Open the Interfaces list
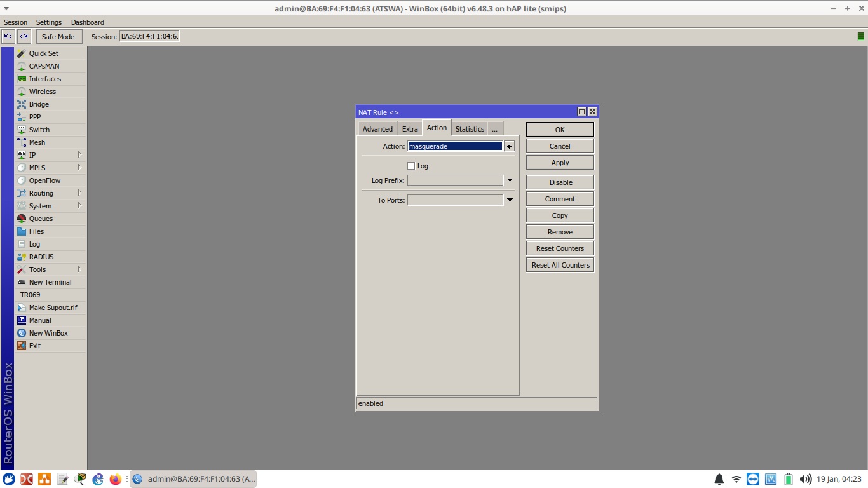This screenshot has height=488, width=868. tap(50, 79)
